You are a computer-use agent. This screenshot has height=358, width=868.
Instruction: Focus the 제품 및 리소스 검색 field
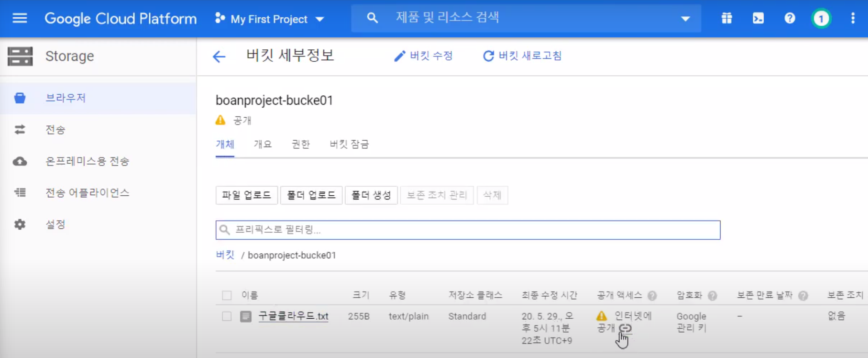(x=526, y=18)
